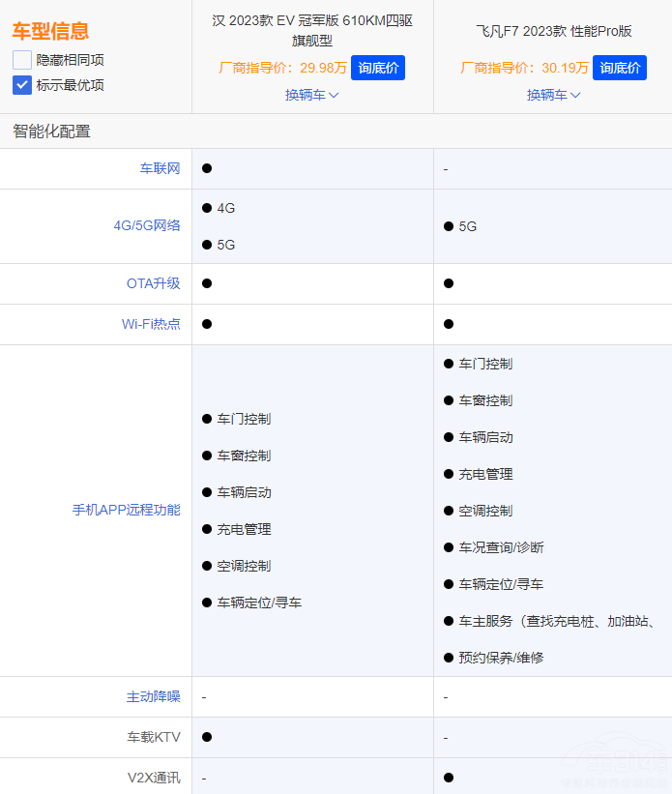Expand 换辆车 dropdown under 飞凡F7
This screenshot has width=672, height=794.
[x=553, y=95]
